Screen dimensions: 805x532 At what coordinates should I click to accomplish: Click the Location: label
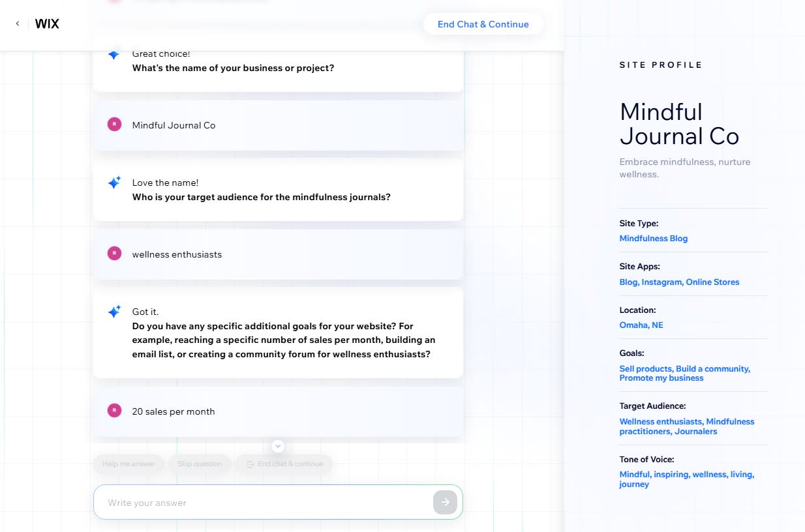[x=637, y=310]
